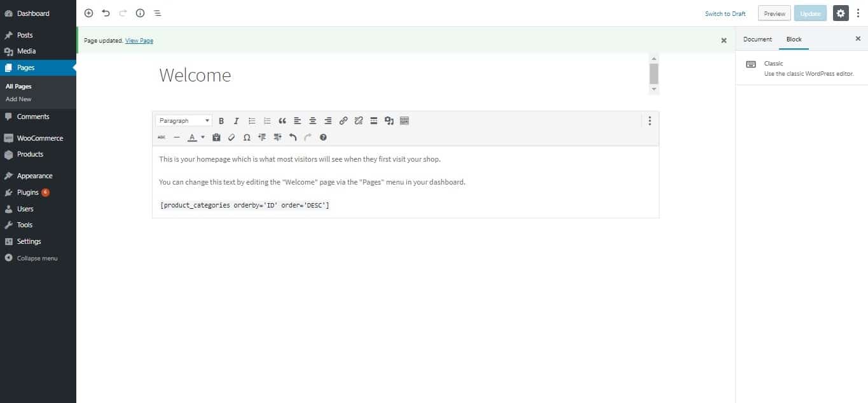View content structure via the info icon
Image resolution: width=868 pixels, height=403 pixels.
coord(140,13)
